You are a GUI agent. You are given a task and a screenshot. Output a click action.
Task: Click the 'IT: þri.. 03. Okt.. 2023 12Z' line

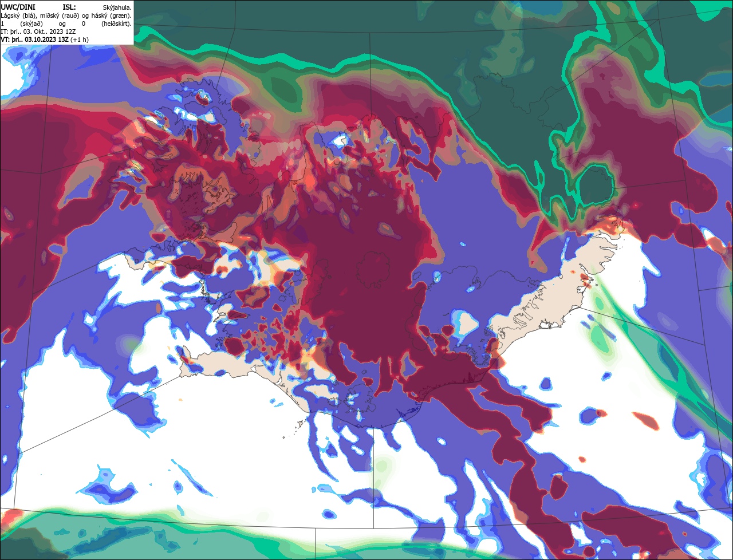[38, 31]
